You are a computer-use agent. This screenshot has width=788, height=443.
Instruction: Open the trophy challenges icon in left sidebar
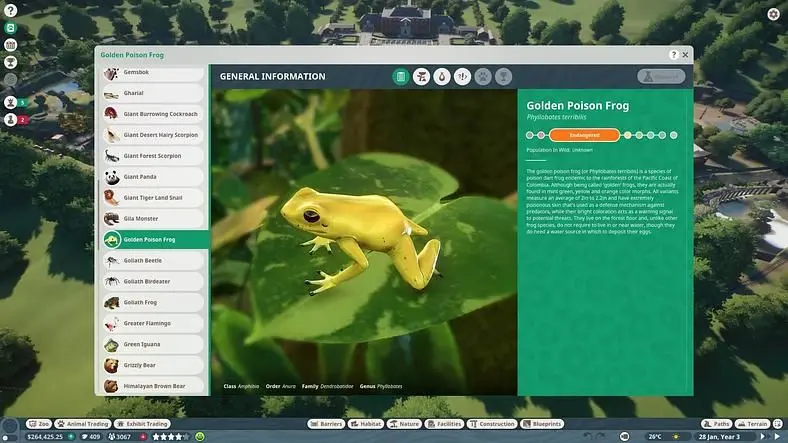[10, 62]
